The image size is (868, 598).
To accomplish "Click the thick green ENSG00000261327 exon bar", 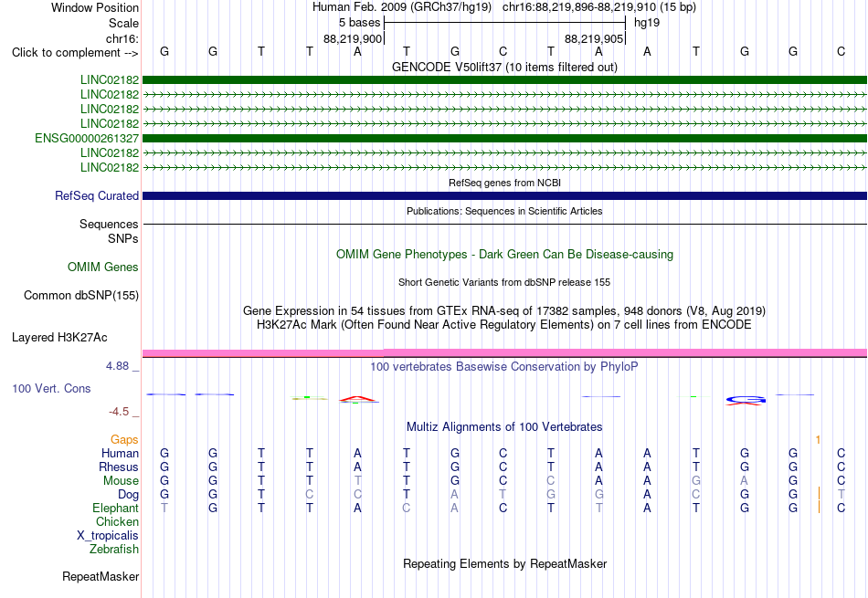I will pos(504,138).
